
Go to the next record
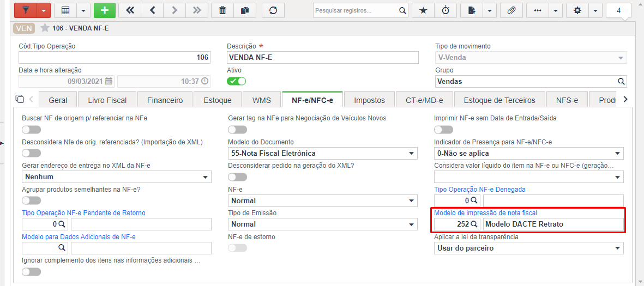[174, 10]
